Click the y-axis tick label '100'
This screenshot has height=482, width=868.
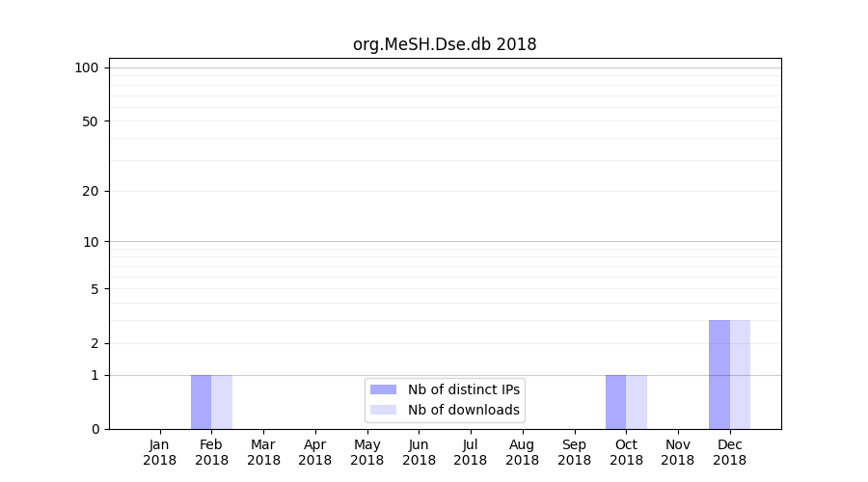point(87,67)
